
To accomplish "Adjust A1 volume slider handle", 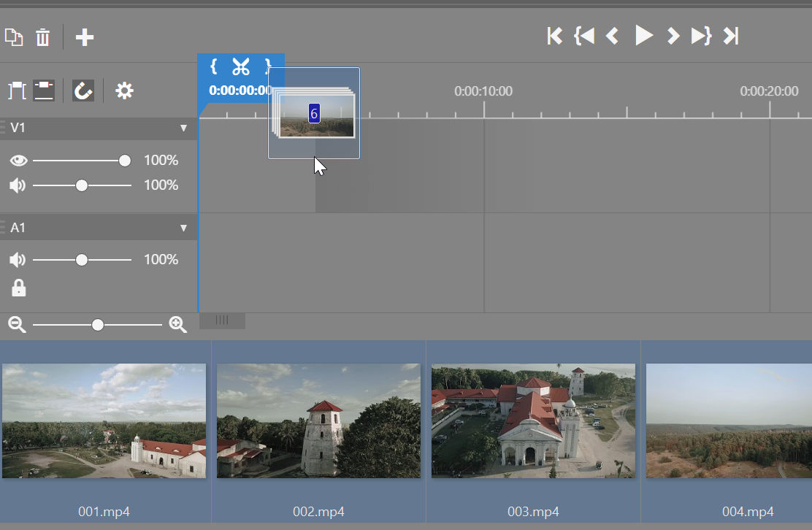I will [x=81, y=260].
